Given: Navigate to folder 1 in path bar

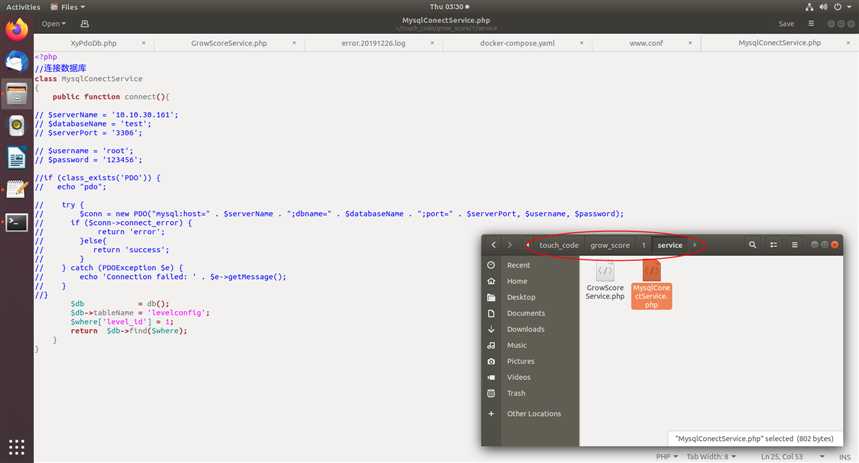Looking at the screenshot, I should tap(644, 245).
